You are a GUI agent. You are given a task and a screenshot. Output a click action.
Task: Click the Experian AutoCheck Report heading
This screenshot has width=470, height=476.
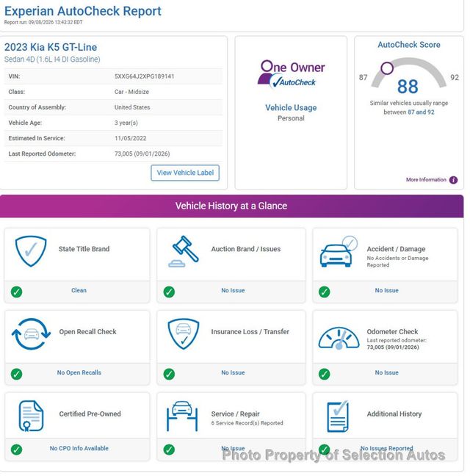pos(83,11)
